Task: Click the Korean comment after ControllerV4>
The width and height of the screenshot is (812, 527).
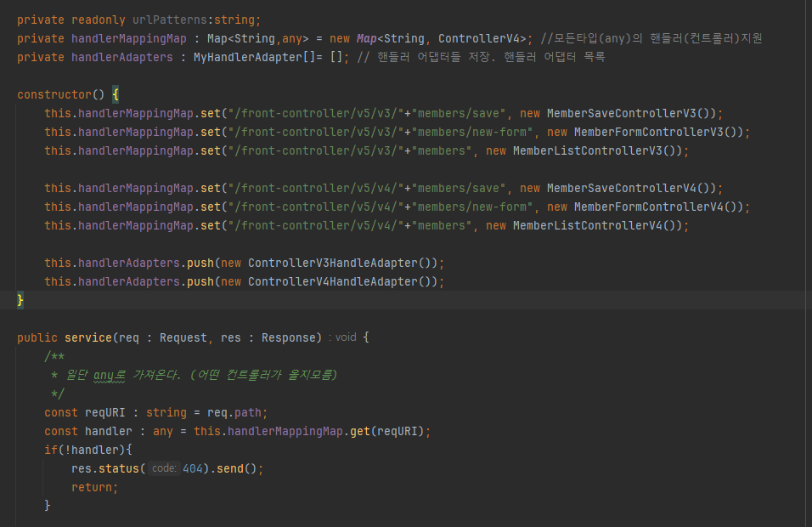Action: [651, 38]
